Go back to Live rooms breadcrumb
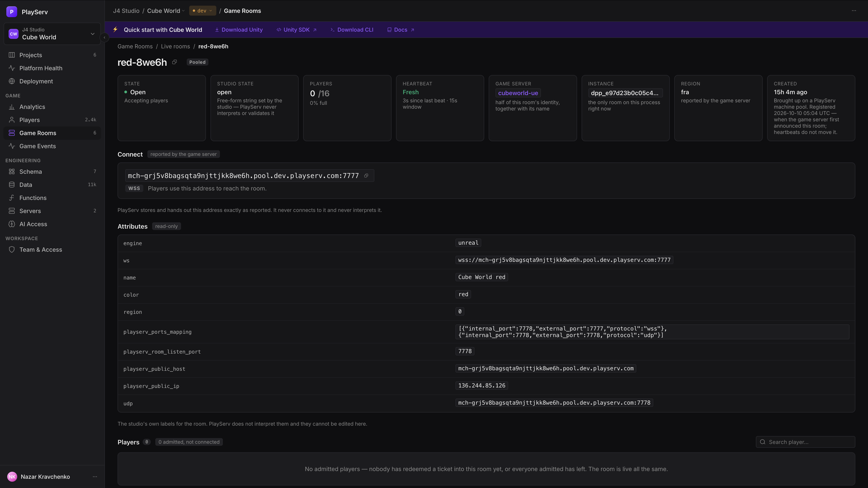 175,47
